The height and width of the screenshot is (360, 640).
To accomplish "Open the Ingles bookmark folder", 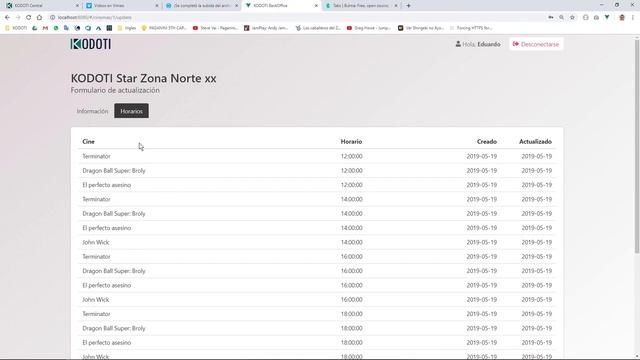I will click(x=127, y=28).
